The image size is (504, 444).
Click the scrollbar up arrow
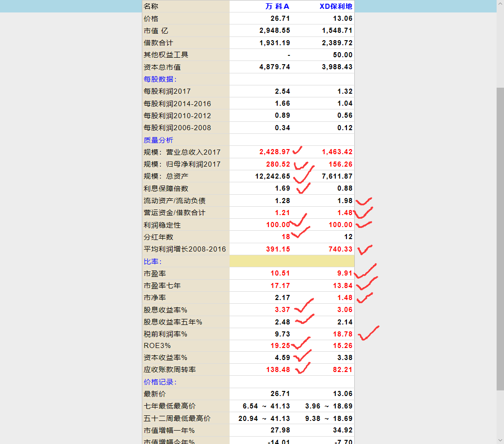click(500, 4)
